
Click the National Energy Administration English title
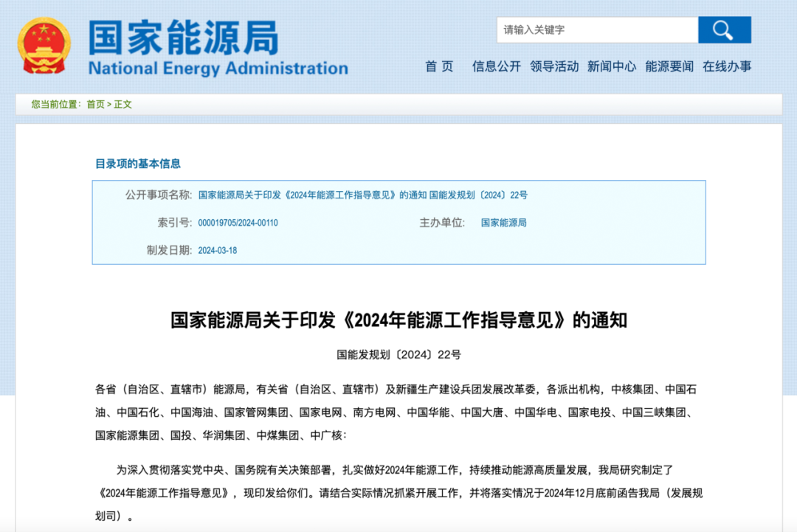coord(218,69)
